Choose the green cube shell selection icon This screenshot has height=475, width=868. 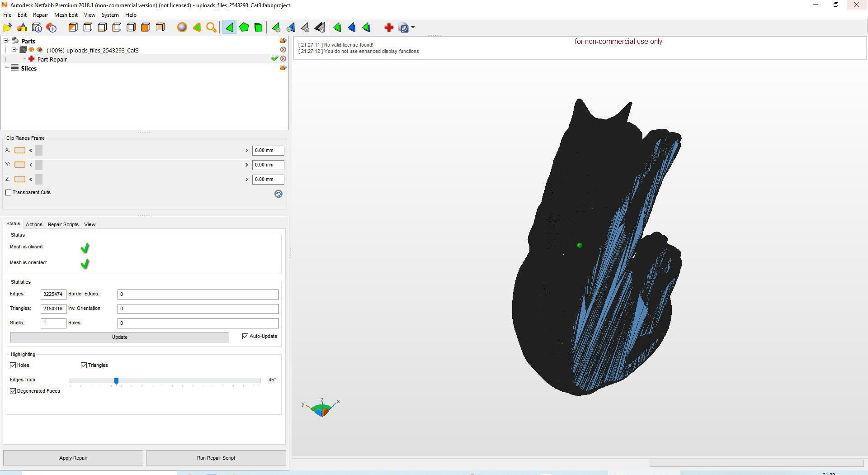pos(259,28)
